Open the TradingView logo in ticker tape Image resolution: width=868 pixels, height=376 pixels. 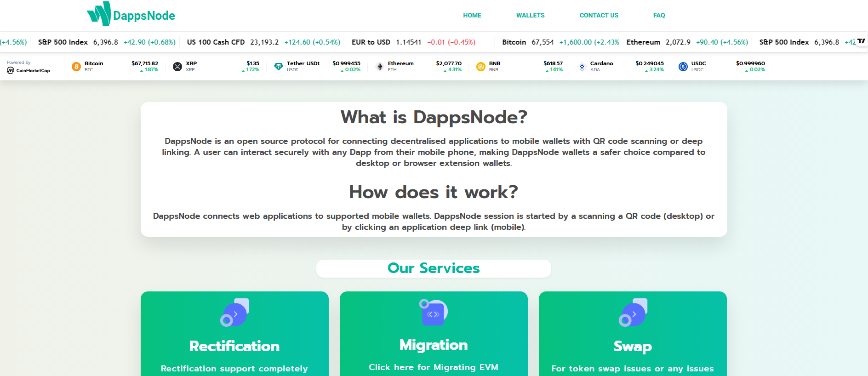pos(861,41)
